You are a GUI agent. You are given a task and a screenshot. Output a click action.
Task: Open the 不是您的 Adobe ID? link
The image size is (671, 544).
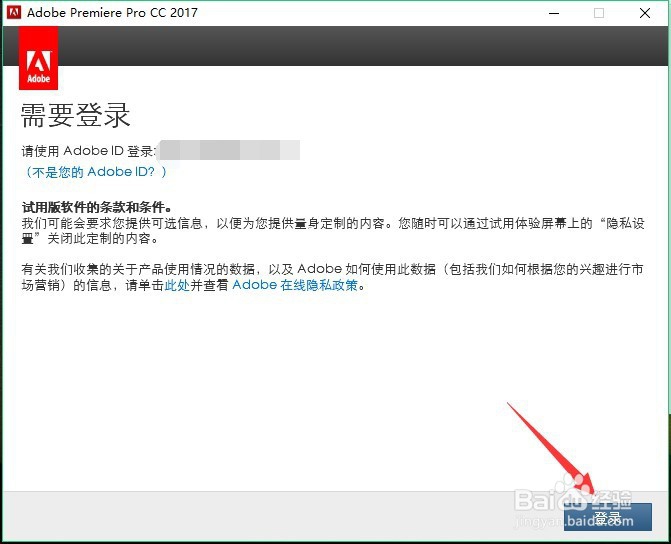95,172
